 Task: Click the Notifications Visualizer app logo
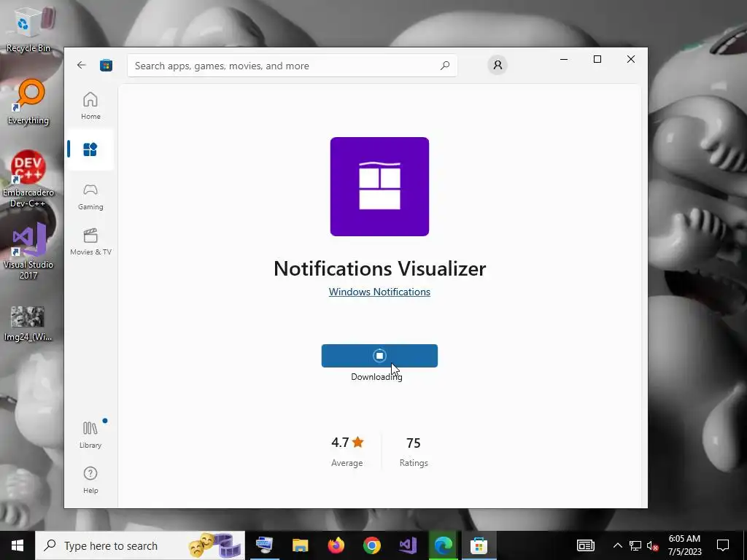point(379,187)
